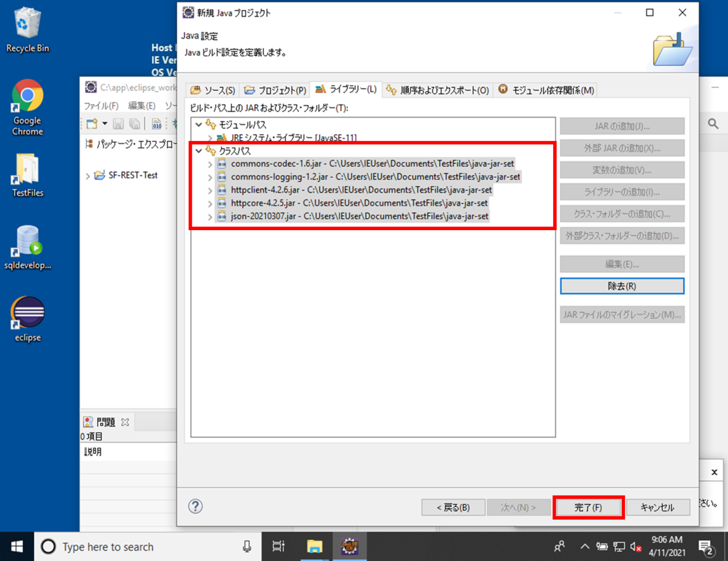Click the magnifier search icon in Eclipse window
The width and height of the screenshot is (728, 561).
pyautogui.click(x=713, y=124)
